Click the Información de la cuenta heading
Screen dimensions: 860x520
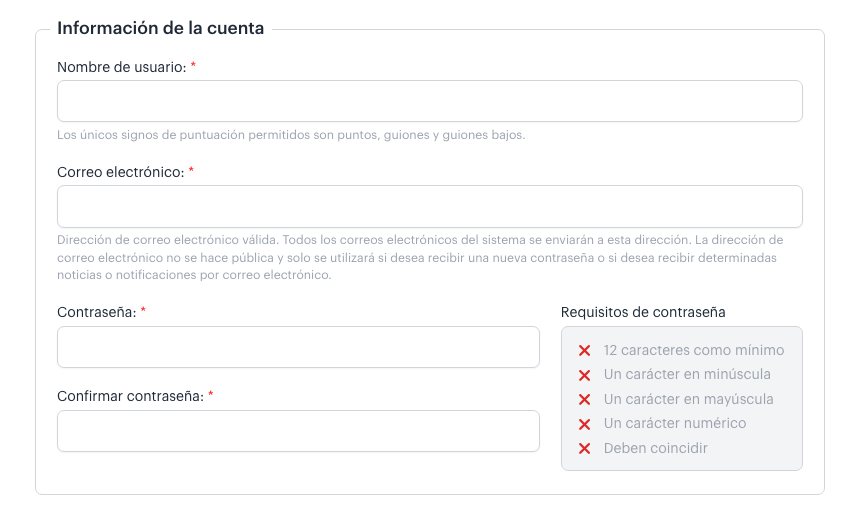point(160,29)
